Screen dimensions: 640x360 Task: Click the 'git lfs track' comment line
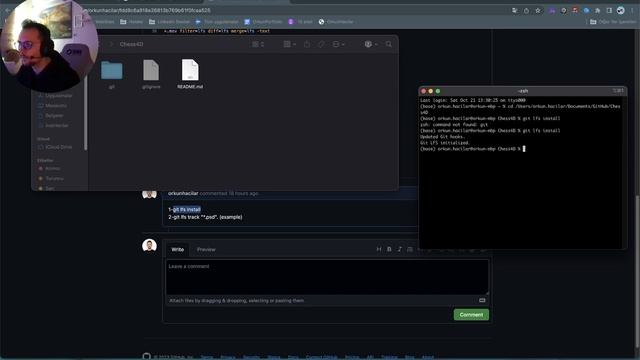[x=205, y=217]
